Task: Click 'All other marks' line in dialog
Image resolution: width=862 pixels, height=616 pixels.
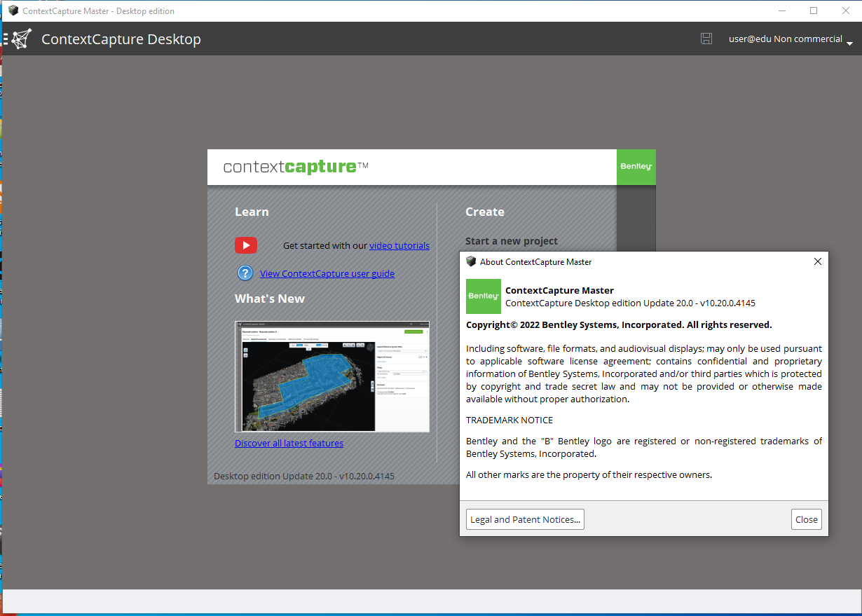Action: tap(589, 474)
